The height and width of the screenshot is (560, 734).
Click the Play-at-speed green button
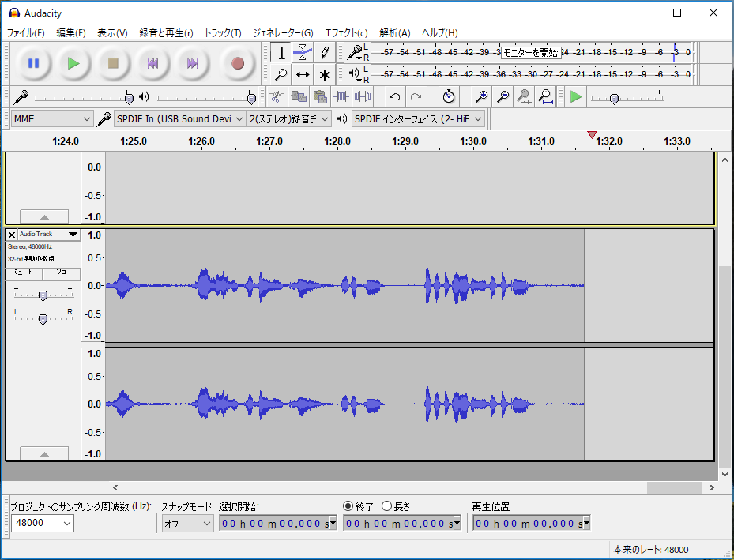[x=576, y=97]
